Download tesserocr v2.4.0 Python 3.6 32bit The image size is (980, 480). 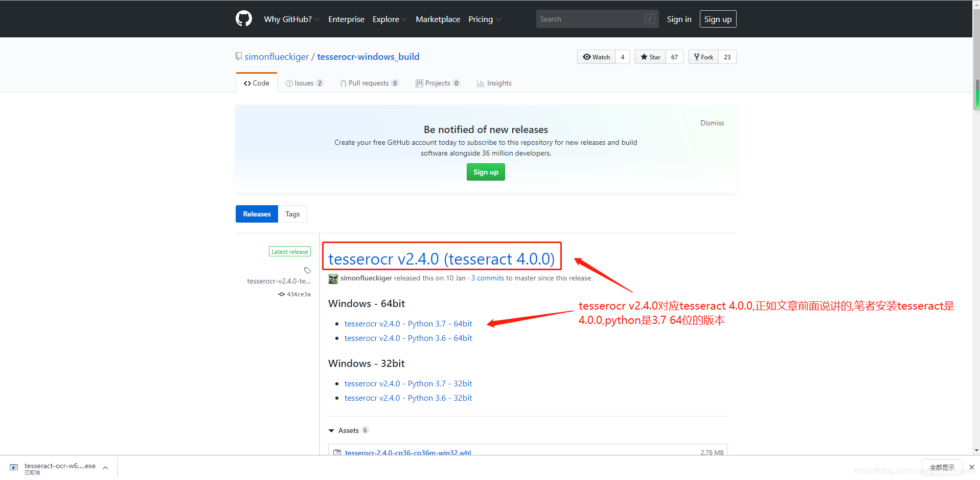tap(408, 398)
